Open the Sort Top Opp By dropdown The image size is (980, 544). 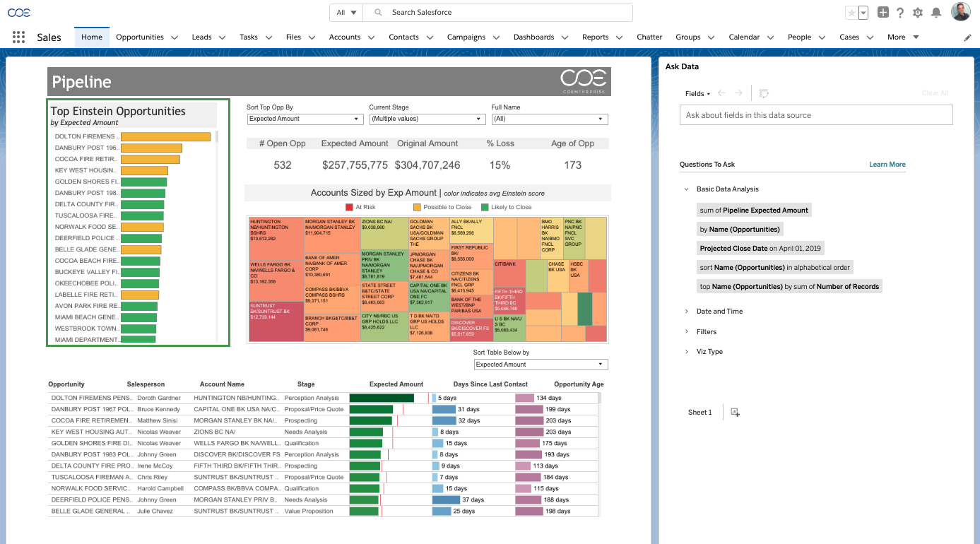tap(305, 119)
